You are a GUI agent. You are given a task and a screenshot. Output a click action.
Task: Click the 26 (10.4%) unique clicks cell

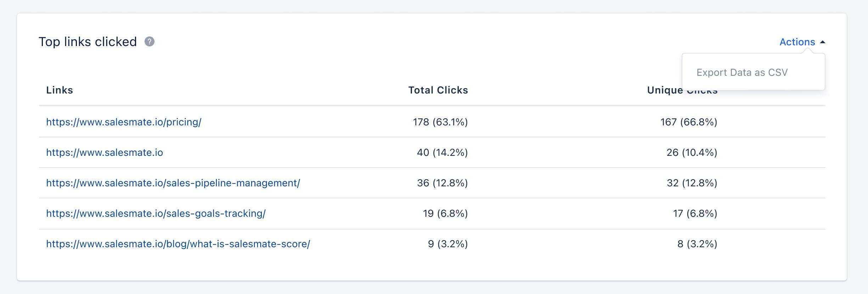coord(692,152)
